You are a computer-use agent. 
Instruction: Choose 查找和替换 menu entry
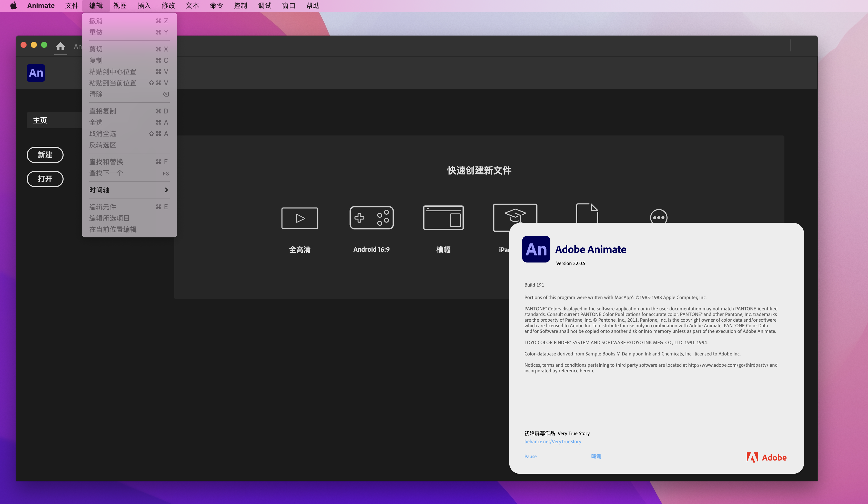129,162
